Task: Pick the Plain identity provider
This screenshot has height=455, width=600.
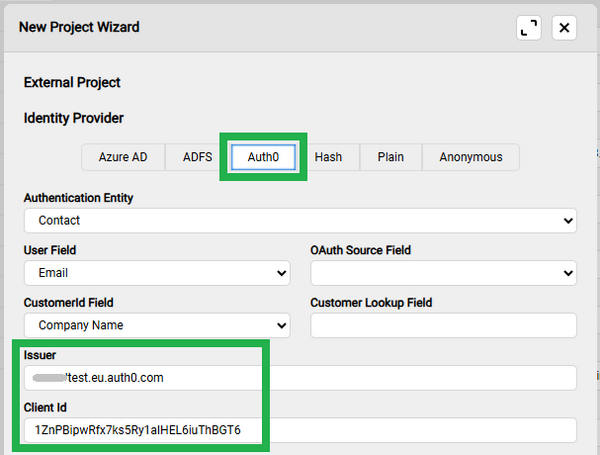Action: coord(390,157)
